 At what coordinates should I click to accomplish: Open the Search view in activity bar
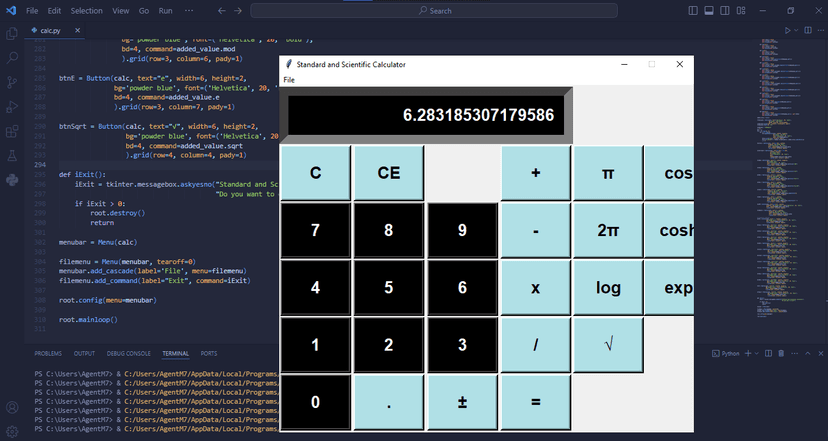point(12,58)
